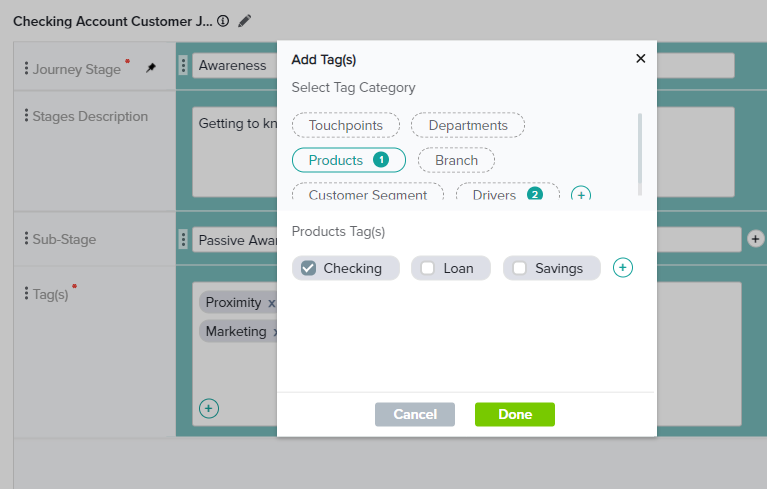Click the plus icon right of Sub-Stage row
The height and width of the screenshot is (489, 767).
pos(755,239)
